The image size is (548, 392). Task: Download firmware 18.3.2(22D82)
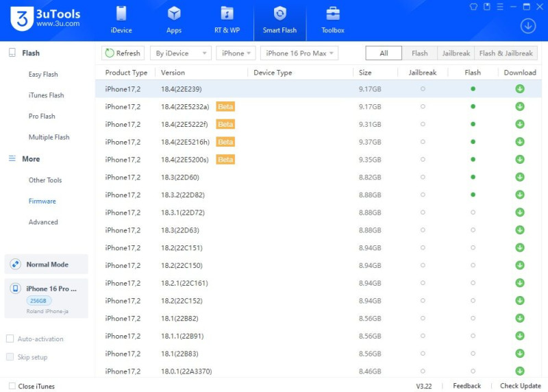pyautogui.click(x=520, y=195)
